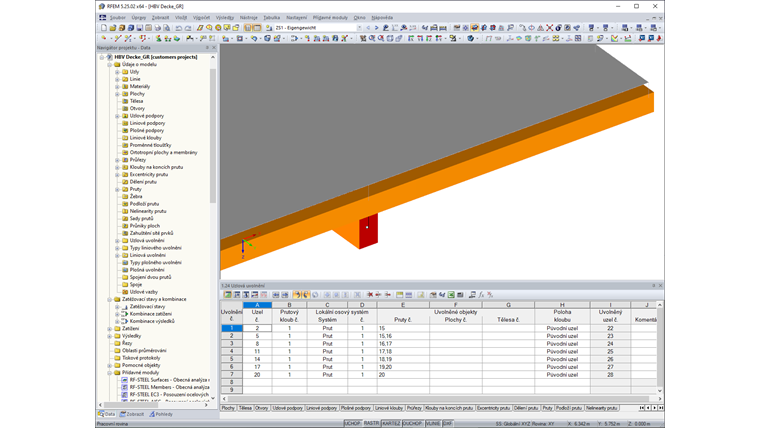The image size is (760, 428).
Task: Select column A header in table
Action: click(x=257, y=305)
